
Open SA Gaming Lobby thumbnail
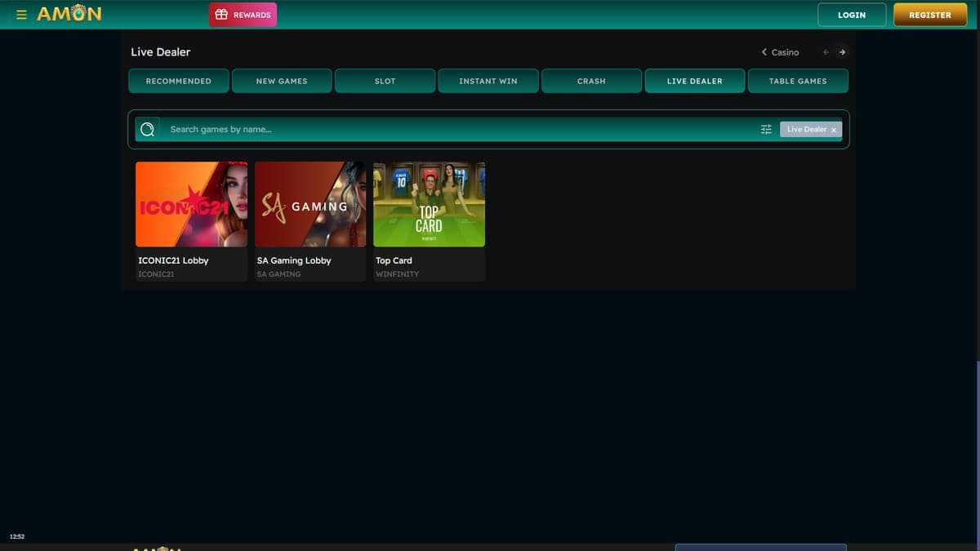[x=310, y=204]
